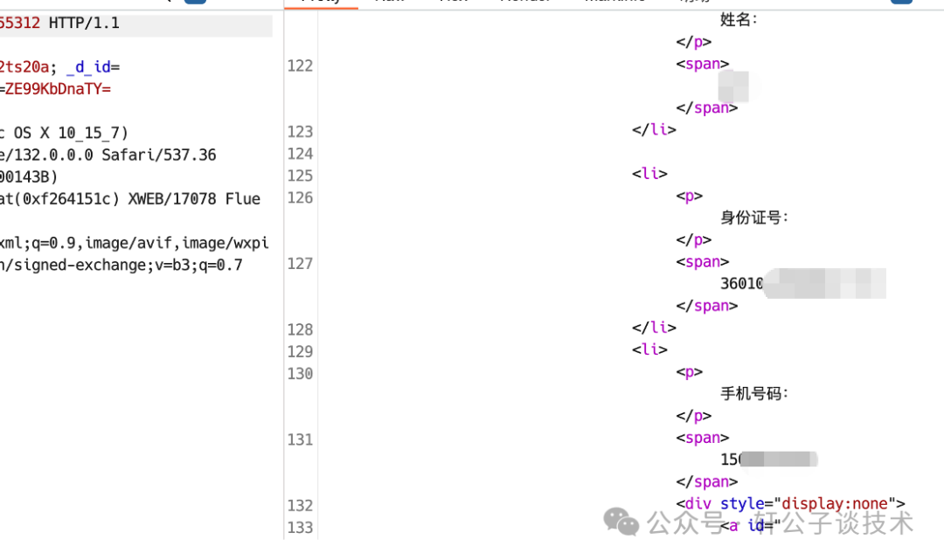Select the '55312' value in request line
The image size is (944, 560).
pyautogui.click(x=20, y=24)
